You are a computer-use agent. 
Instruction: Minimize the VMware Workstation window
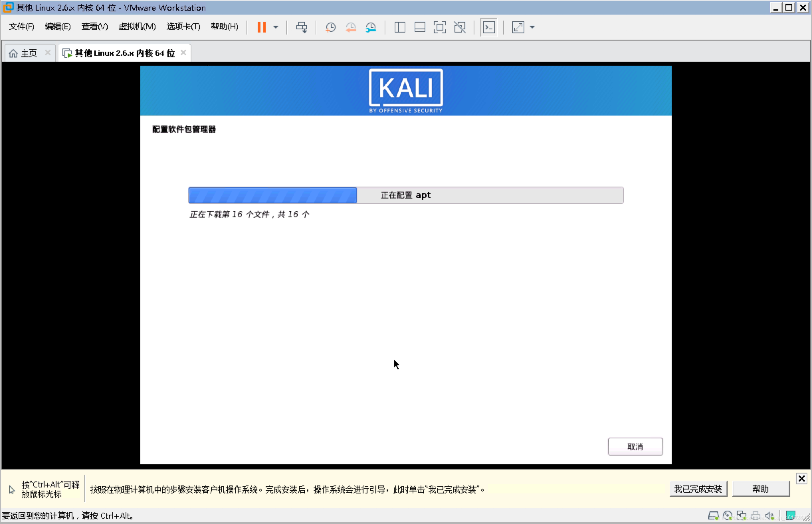pyautogui.click(x=775, y=8)
